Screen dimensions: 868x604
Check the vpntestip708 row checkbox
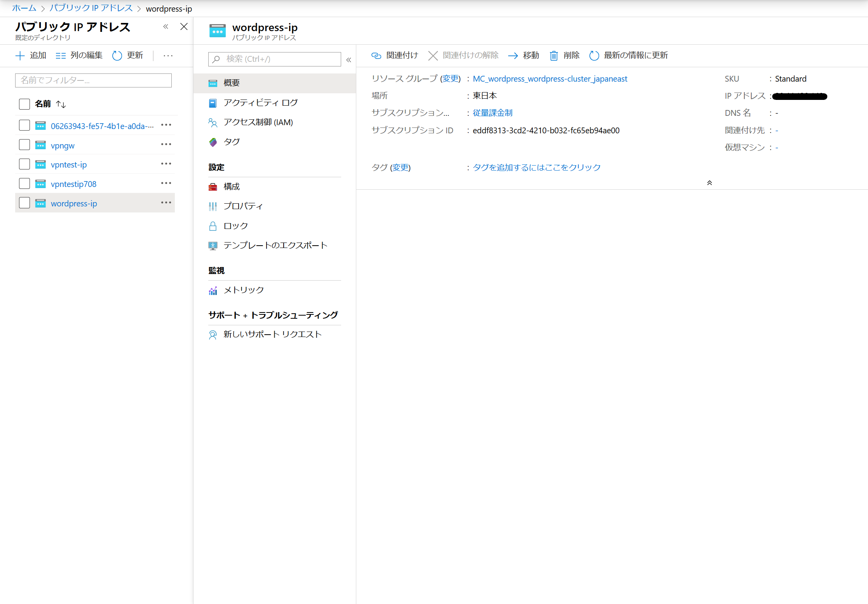tap(24, 183)
